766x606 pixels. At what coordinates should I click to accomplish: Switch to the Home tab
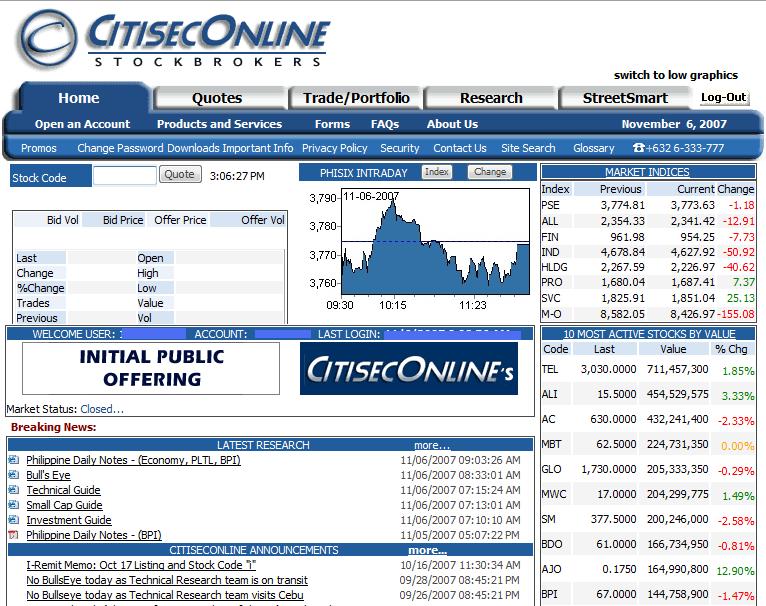(79, 98)
